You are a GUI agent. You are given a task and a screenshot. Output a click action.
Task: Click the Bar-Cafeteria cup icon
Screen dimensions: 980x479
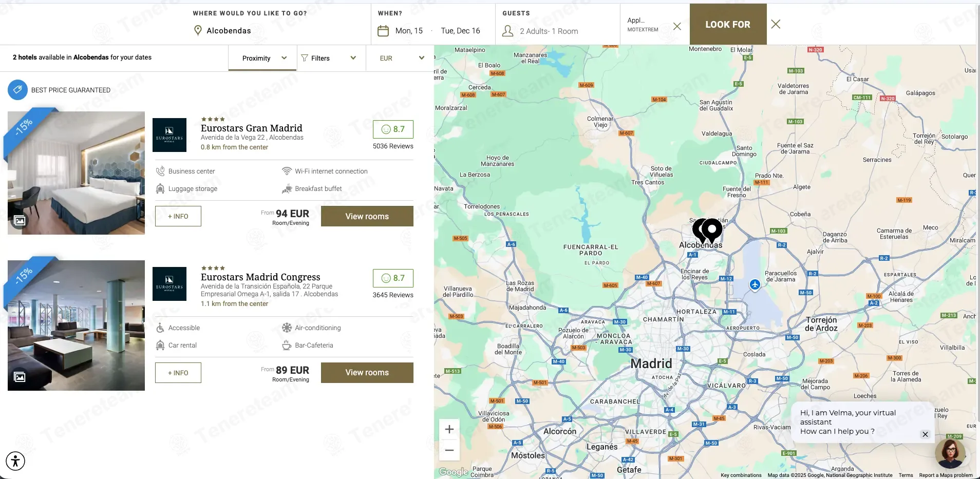point(287,345)
